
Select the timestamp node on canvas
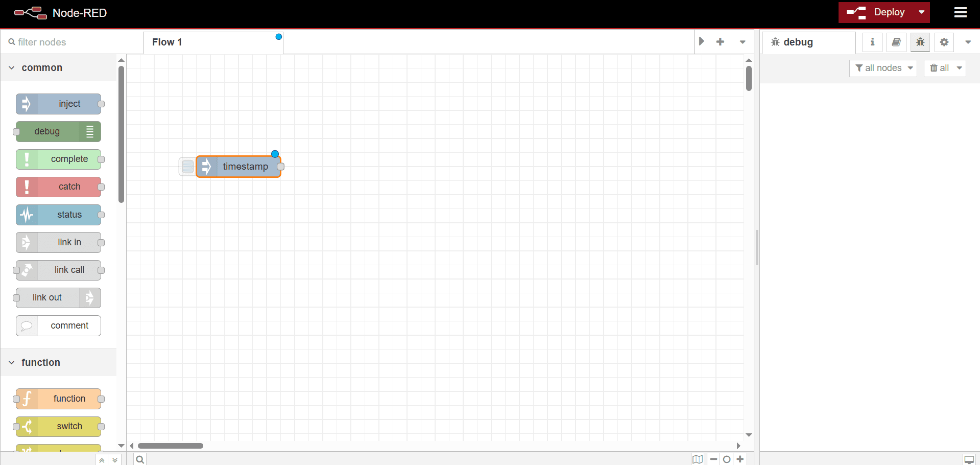[x=238, y=167]
